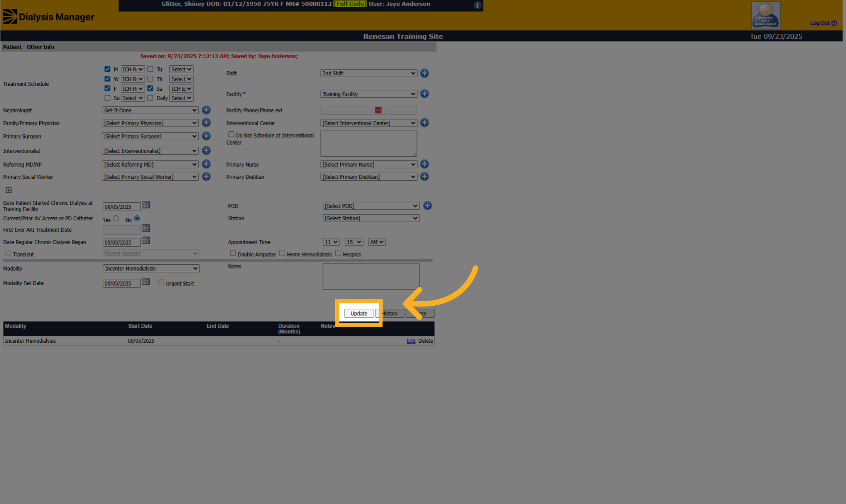
Task: Click plus icon beside Interventionalist
Action: [x=206, y=150]
